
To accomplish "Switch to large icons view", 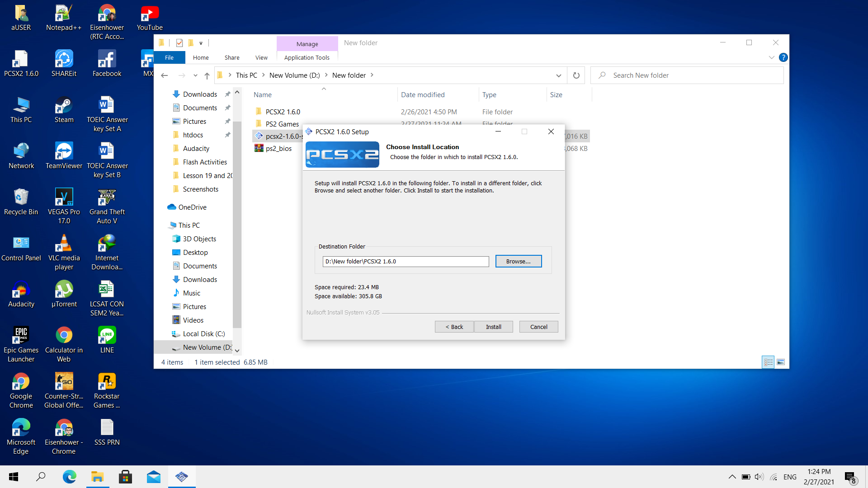I will [781, 362].
